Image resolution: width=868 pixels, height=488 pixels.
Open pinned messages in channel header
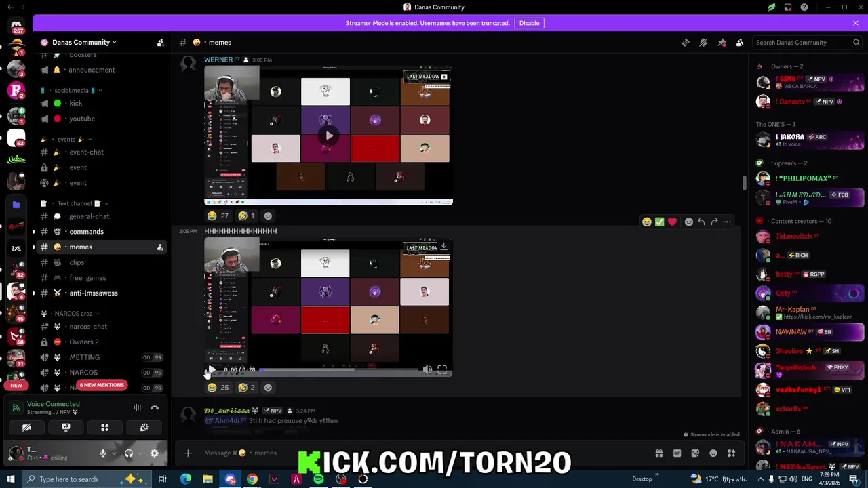[722, 42]
